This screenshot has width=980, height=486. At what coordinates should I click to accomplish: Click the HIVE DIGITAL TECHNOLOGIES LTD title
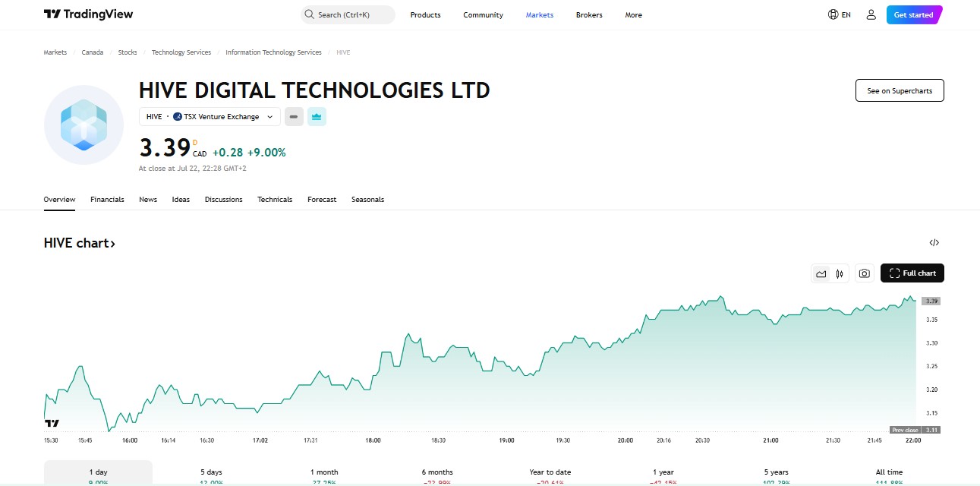(x=314, y=90)
